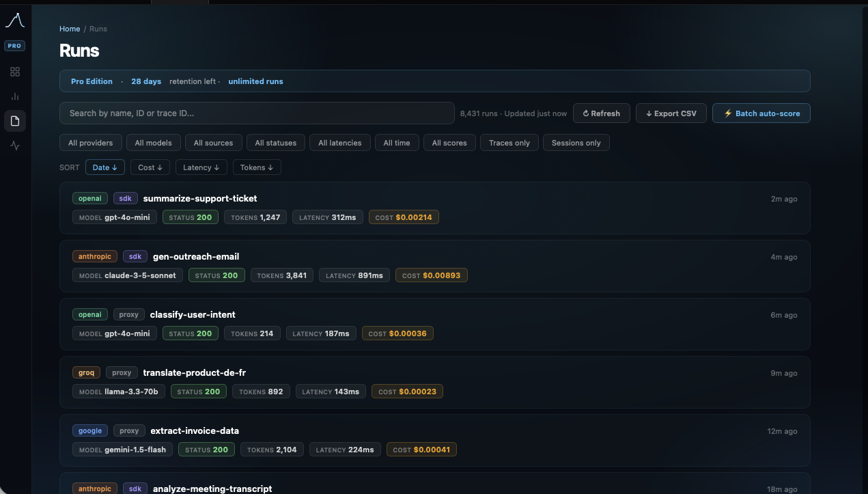
Task: Click the Batch auto-score button
Action: (x=761, y=113)
